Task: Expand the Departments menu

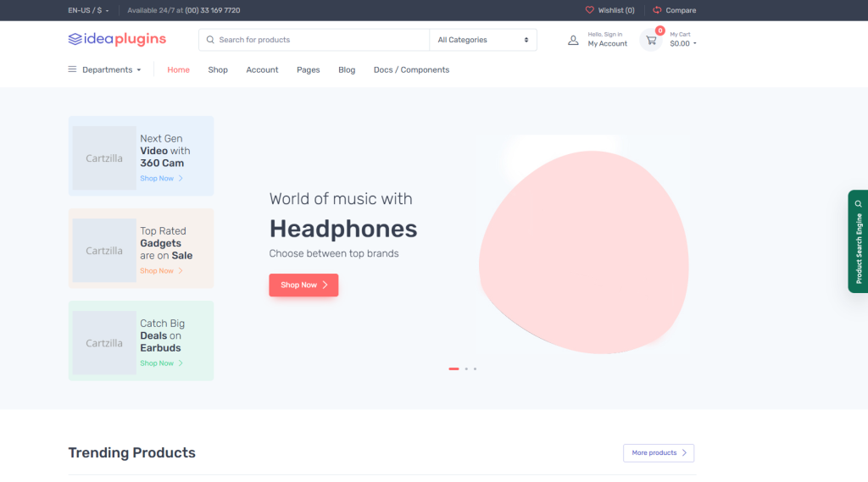Action: 105,69
